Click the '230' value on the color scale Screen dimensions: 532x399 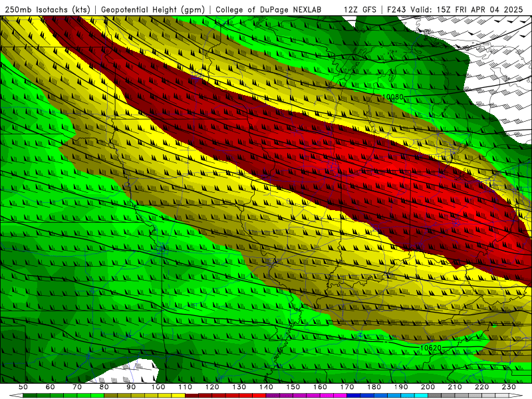(x=509, y=387)
